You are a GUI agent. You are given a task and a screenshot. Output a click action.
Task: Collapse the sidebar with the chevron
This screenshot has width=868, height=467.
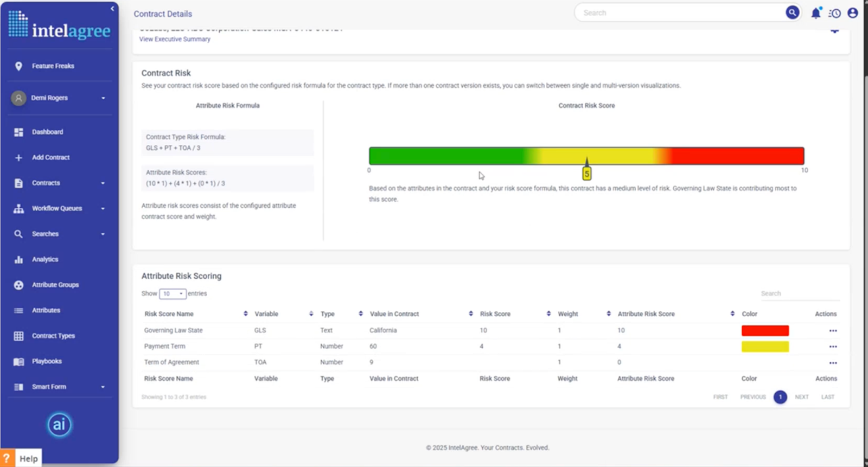[112, 9]
